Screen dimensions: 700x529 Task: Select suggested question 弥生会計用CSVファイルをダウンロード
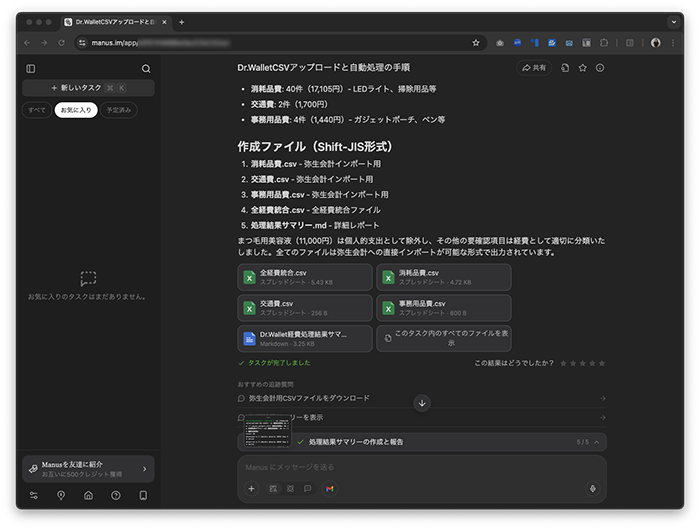pos(422,398)
